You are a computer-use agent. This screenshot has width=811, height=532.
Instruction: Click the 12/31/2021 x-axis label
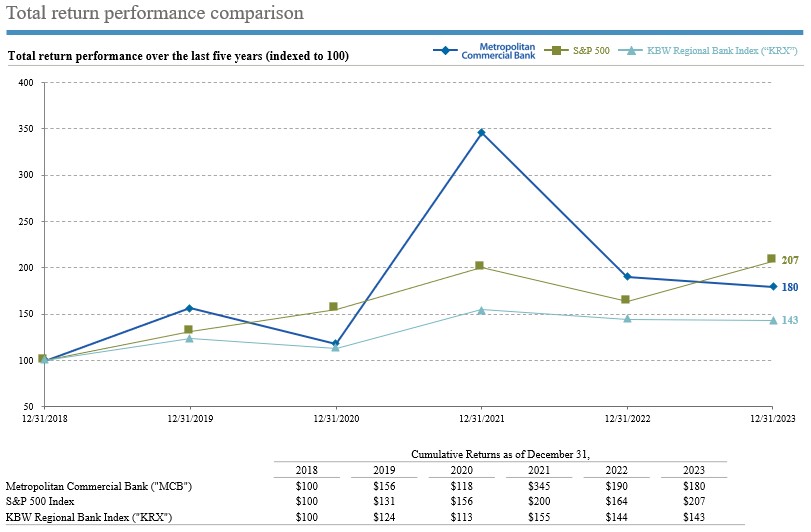click(x=482, y=418)
